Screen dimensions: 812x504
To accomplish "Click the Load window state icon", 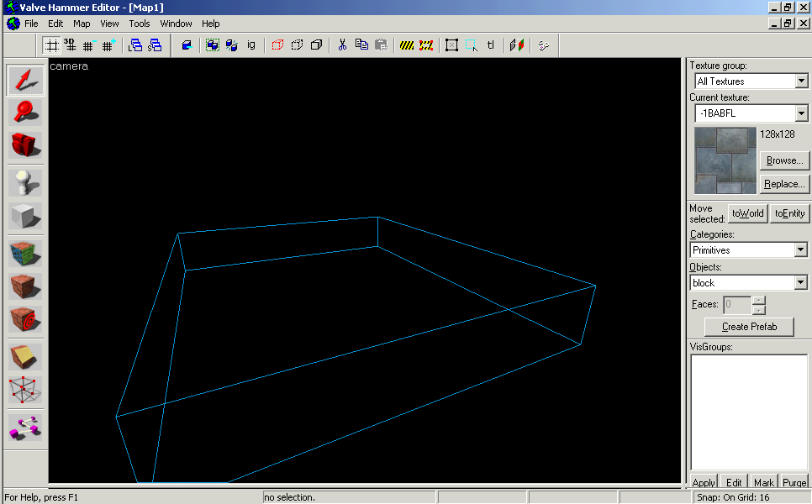I will click(135, 45).
